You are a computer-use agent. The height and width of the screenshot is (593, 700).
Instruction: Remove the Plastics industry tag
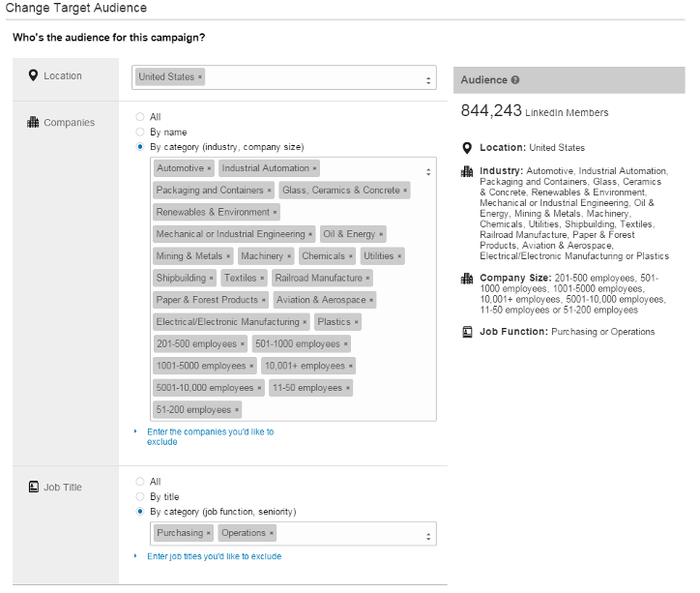click(356, 322)
